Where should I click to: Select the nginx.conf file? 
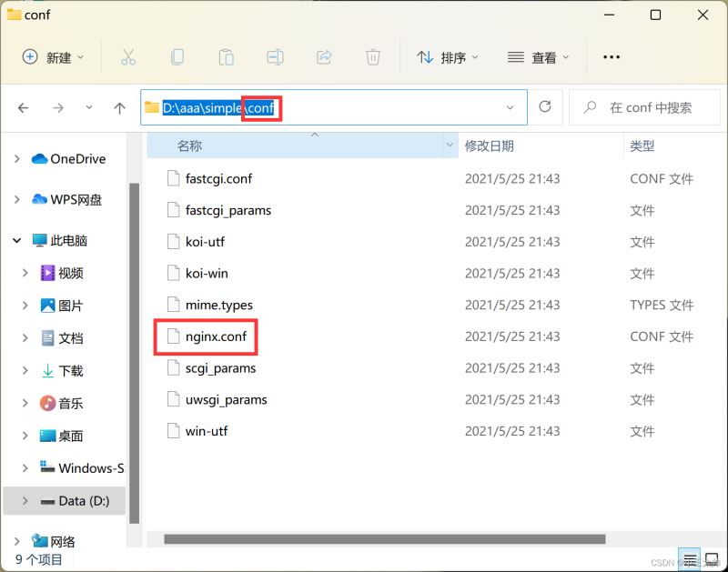coord(215,336)
